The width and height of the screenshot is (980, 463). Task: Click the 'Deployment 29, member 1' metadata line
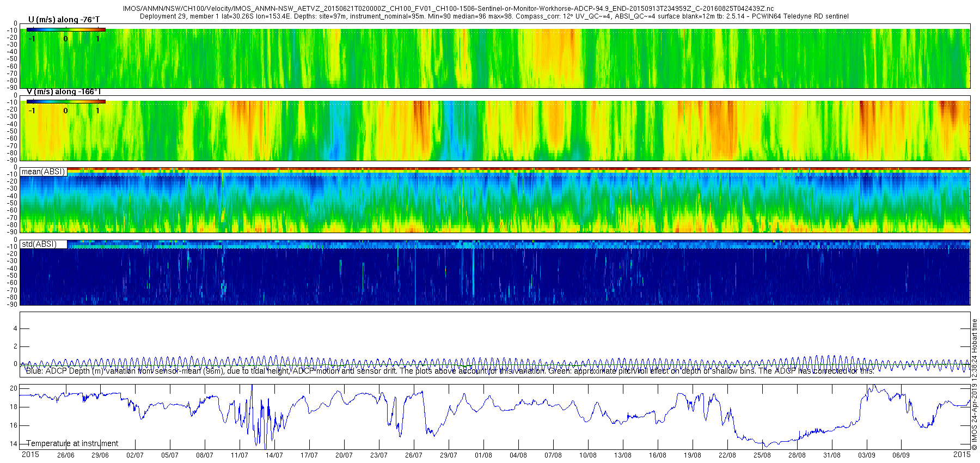click(x=494, y=16)
